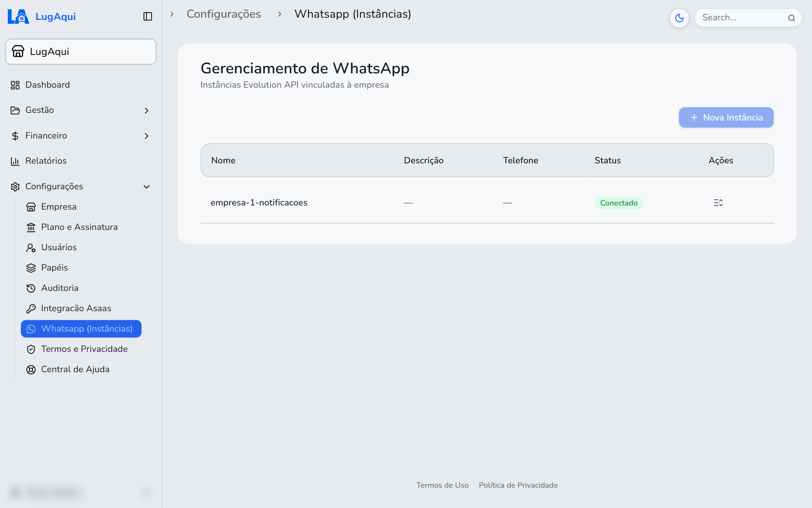Click the Nome column header
This screenshot has width=812, height=508.
(223, 160)
